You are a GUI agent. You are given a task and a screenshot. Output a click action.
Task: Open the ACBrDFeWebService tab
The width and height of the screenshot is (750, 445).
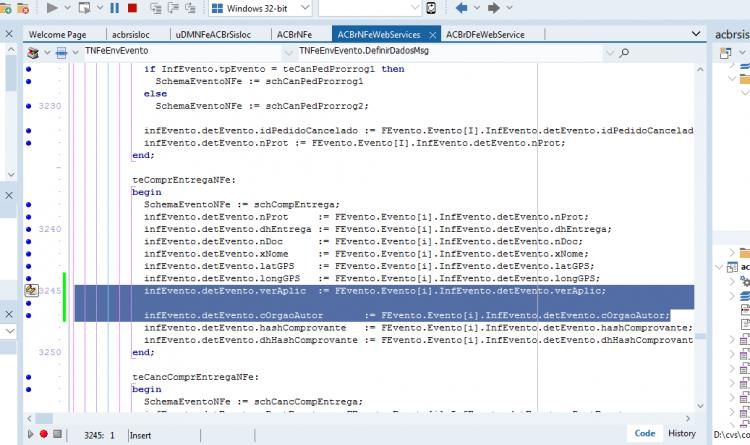click(485, 34)
